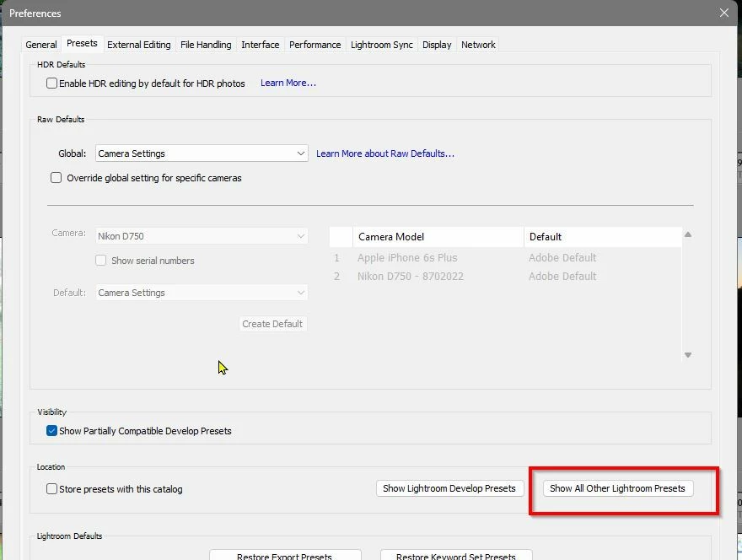Click the camera list scroll down arrow

pyautogui.click(x=688, y=355)
